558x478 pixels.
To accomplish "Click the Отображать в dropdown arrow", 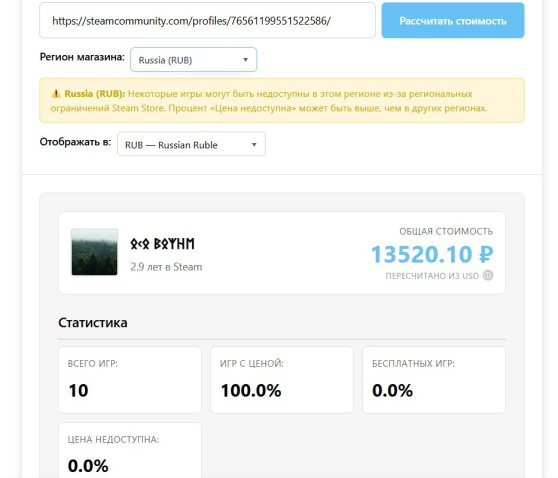I will (254, 145).
